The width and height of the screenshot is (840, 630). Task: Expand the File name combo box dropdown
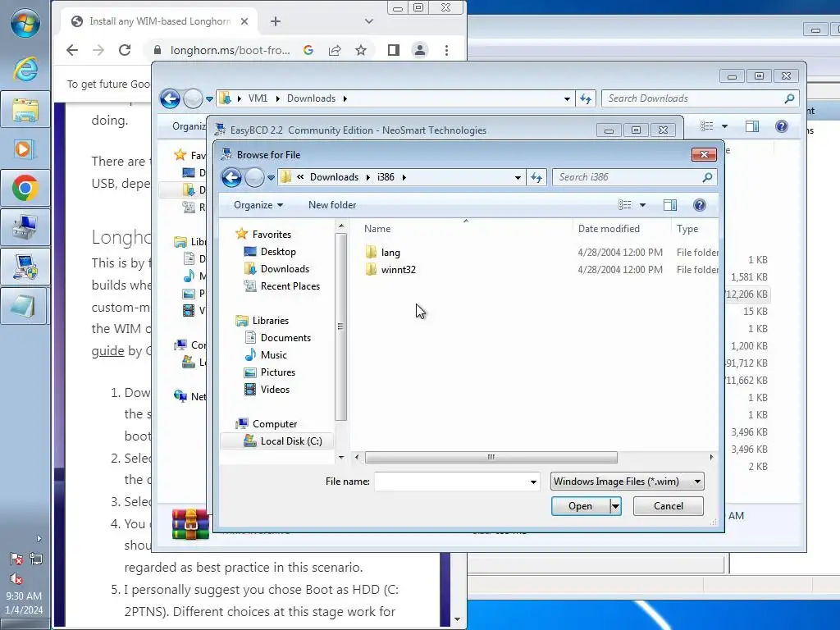point(533,482)
